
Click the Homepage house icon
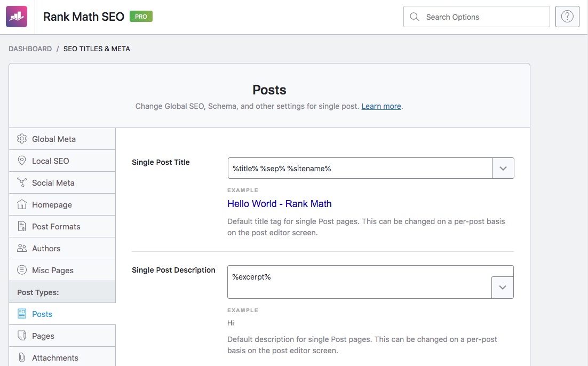22,204
